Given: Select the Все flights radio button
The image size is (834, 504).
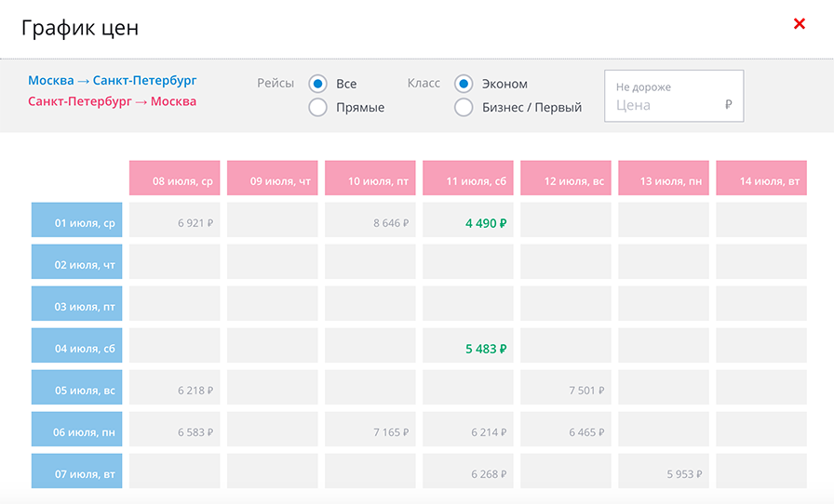Looking at the screenshot, I should (318, 84).
